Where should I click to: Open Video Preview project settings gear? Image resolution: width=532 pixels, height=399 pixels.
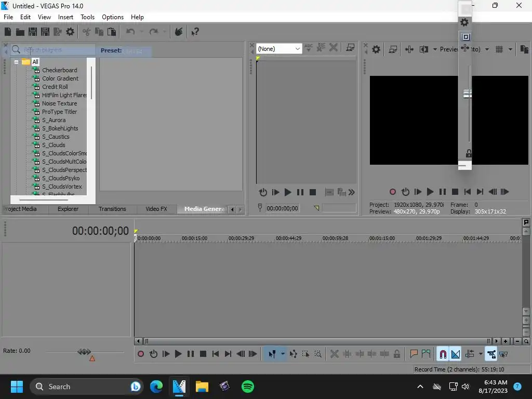376,49
